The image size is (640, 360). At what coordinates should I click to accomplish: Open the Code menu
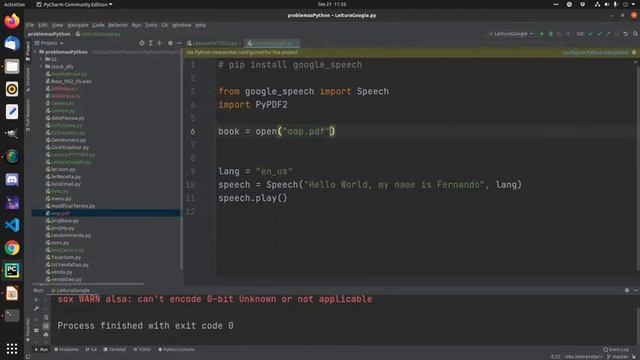pyautogui.click(x=98, y=25)
